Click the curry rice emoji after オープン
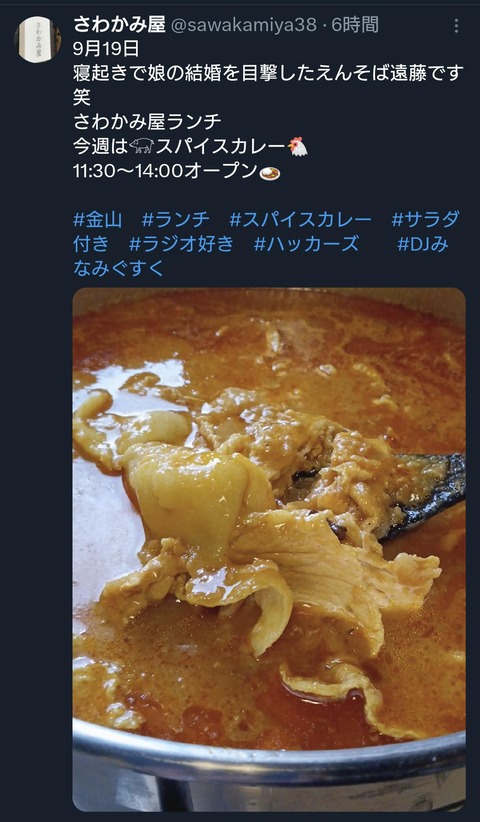 tap(270, 172)
